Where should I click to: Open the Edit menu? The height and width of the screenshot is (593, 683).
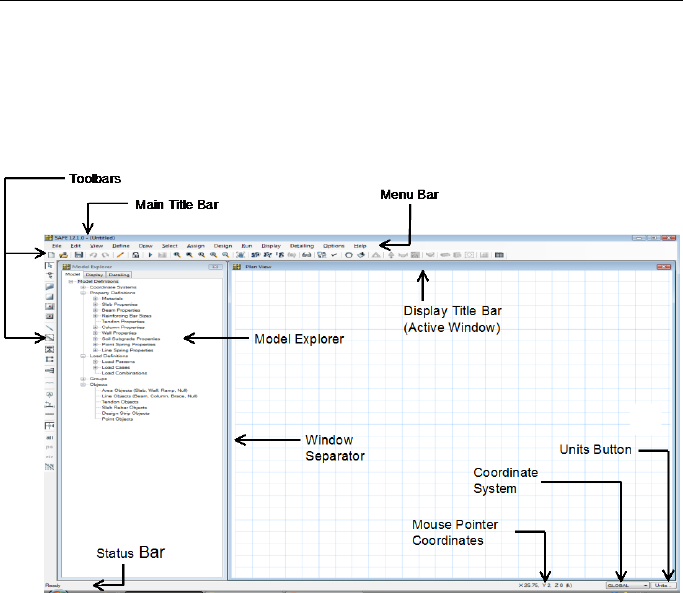pyautogui.click(x=76, y=246)
